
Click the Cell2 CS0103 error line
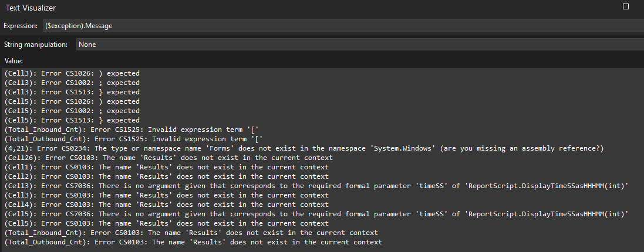(x=166, y=176)
